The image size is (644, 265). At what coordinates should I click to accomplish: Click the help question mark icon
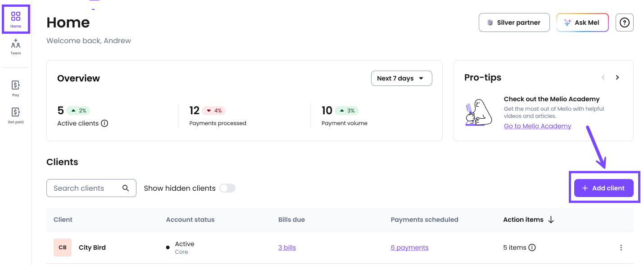coord(624,22)
